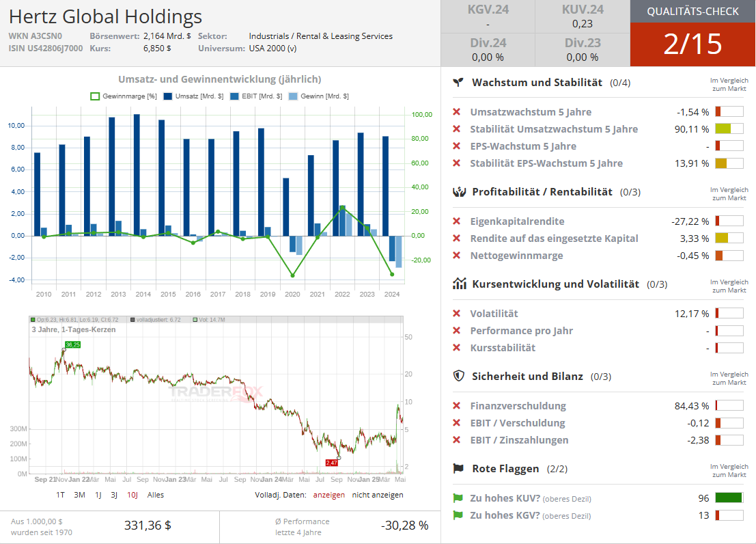
Task: Click market comparison bar for Rendite auf eingesetzte Kapital
Action: coord(729,238)
